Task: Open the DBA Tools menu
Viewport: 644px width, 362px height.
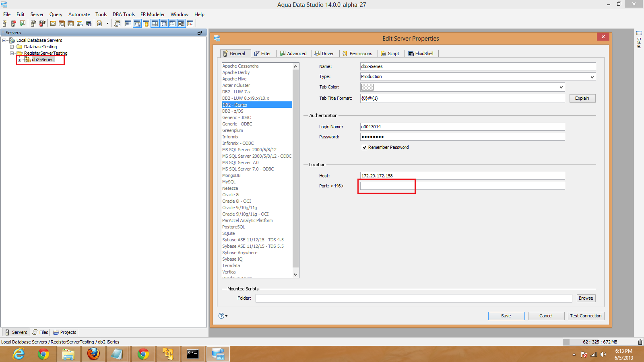Action: [x=124, y=14]
